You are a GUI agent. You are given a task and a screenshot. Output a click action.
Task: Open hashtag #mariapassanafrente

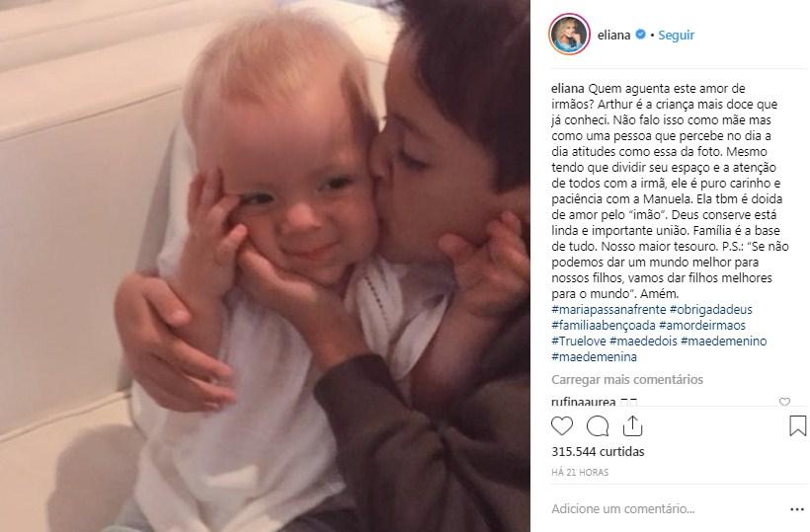[x=608, y=310]
